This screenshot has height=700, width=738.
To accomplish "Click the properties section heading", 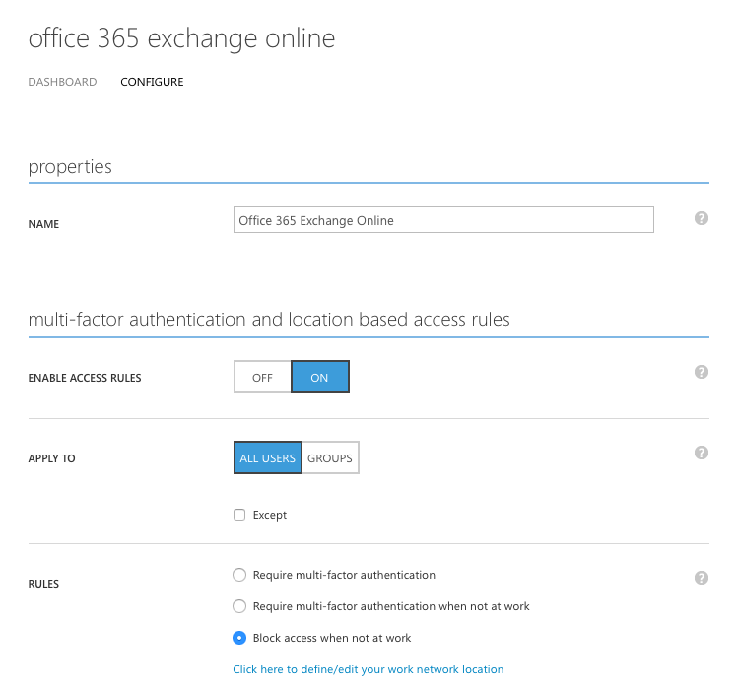I will tap(70, 167).
